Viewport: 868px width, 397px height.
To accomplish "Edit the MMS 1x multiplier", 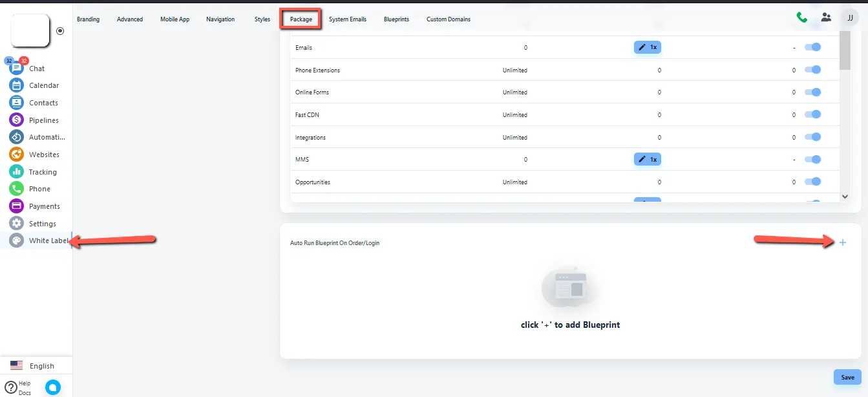I will 647,159.
